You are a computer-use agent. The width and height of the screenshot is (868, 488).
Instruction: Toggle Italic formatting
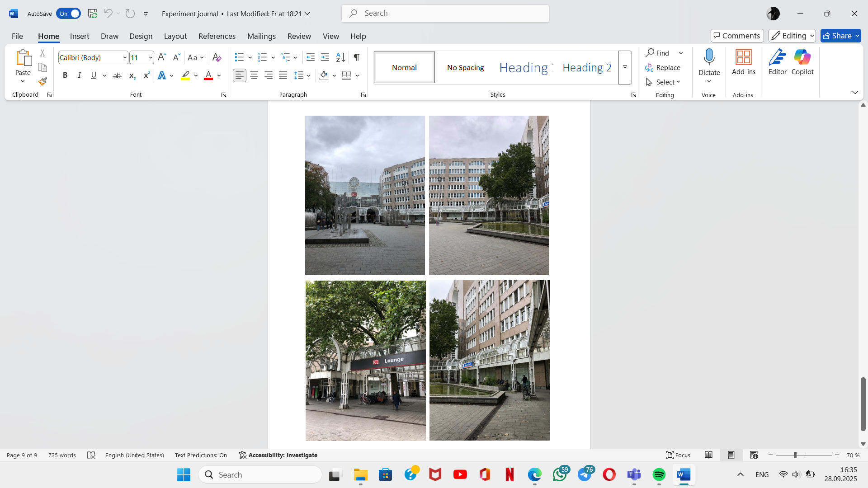pyautogui.click(x=79, y=75)
